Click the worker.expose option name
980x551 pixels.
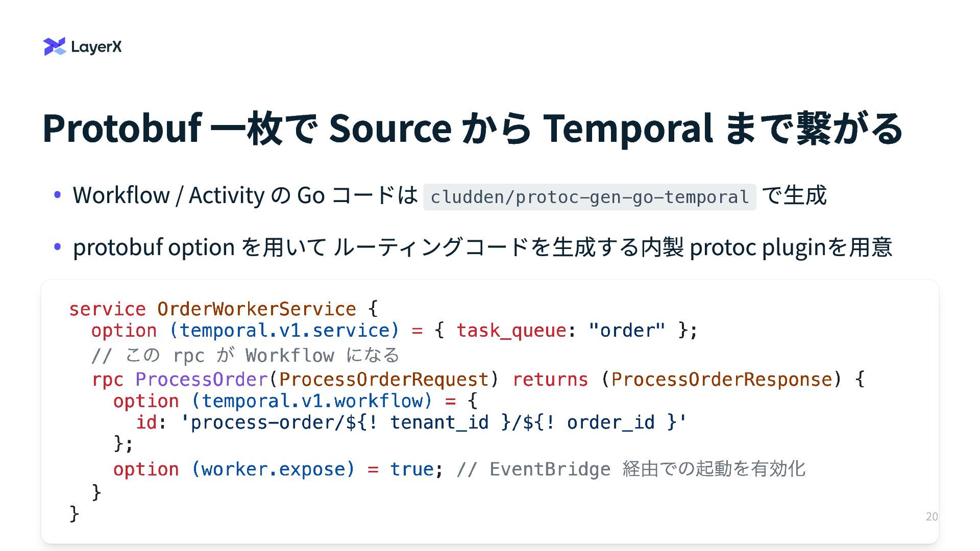(x=273, y=469)
